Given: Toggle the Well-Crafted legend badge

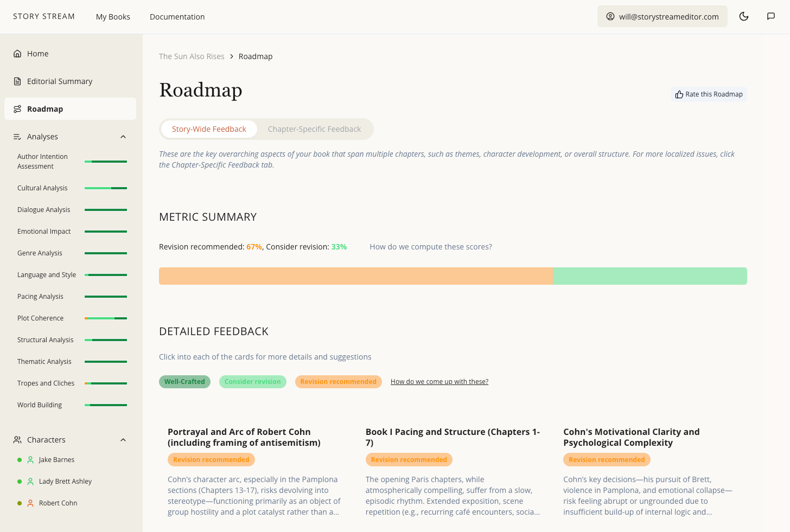Looking at the screenshot, I should (184, 381).
